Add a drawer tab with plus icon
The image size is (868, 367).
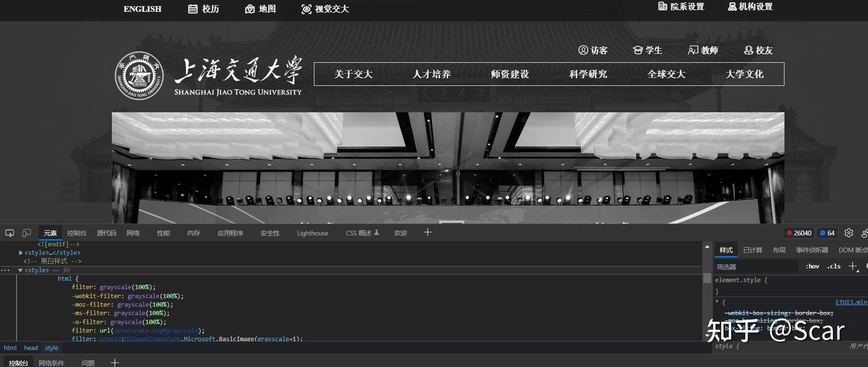[x=115, y=363]
